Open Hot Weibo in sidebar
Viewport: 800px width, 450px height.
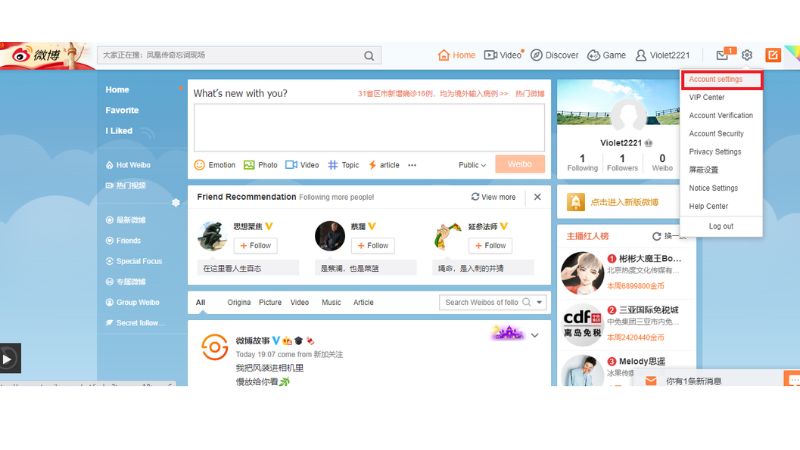(x=128, y=165)
